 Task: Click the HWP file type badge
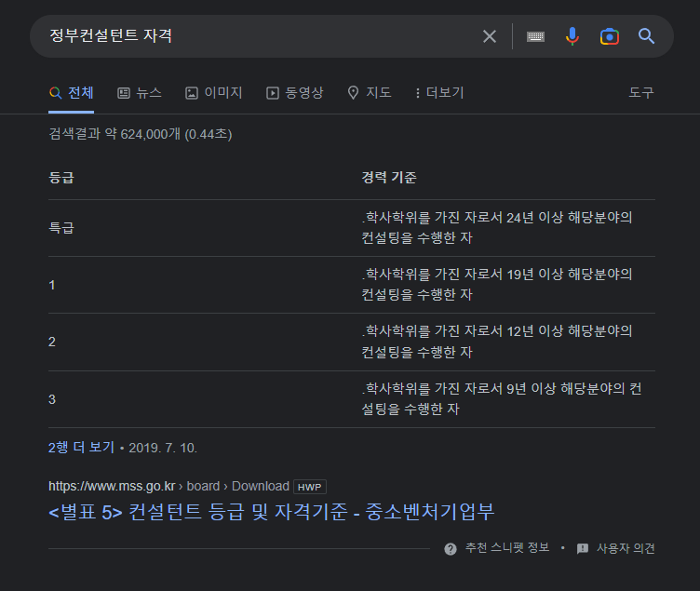point(309,487)
